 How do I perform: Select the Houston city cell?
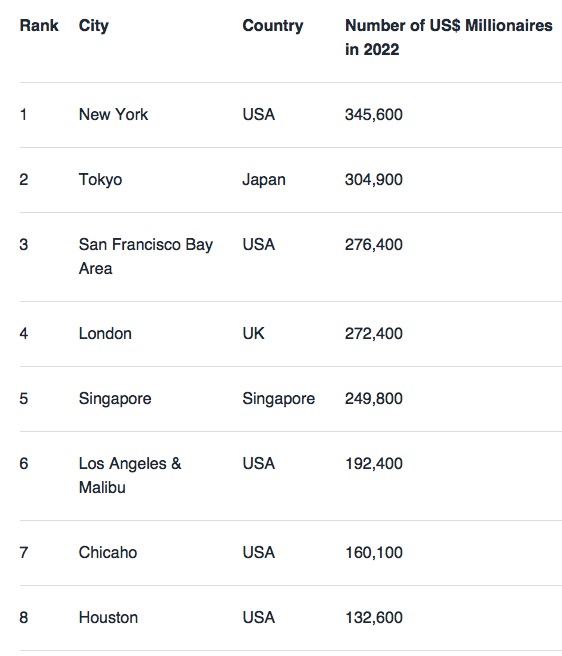tap(108, 618)
